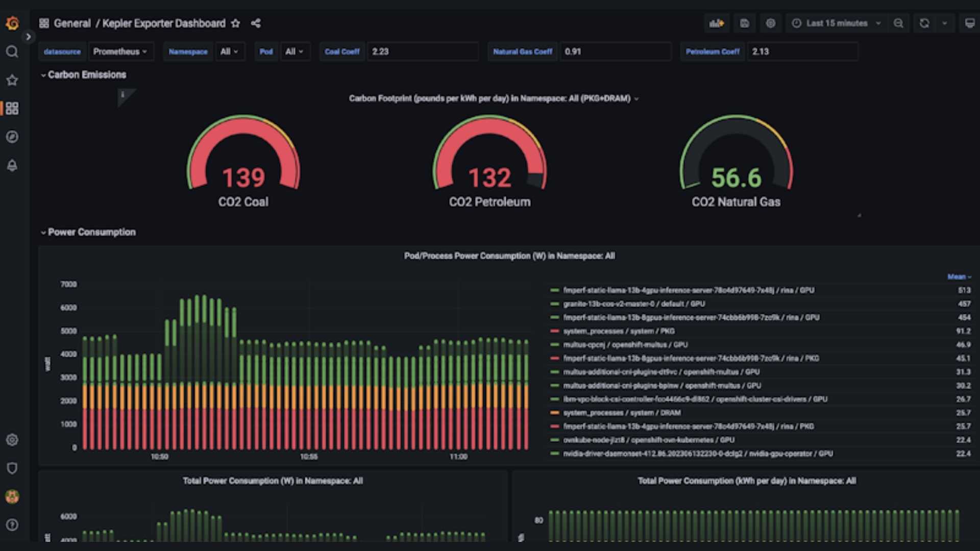Open Alerting bell icon
This screenshot has height=551, width=980.
pos(12,165)
